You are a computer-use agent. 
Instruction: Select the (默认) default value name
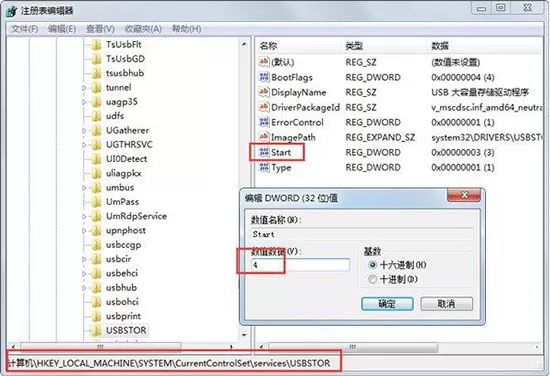pyautogui.click(x=283, y=62)
